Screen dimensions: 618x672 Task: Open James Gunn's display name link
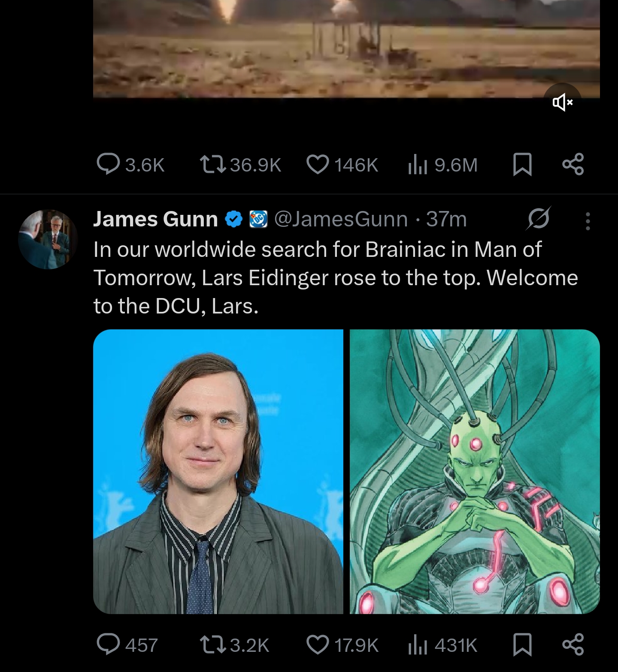[155, 219]
